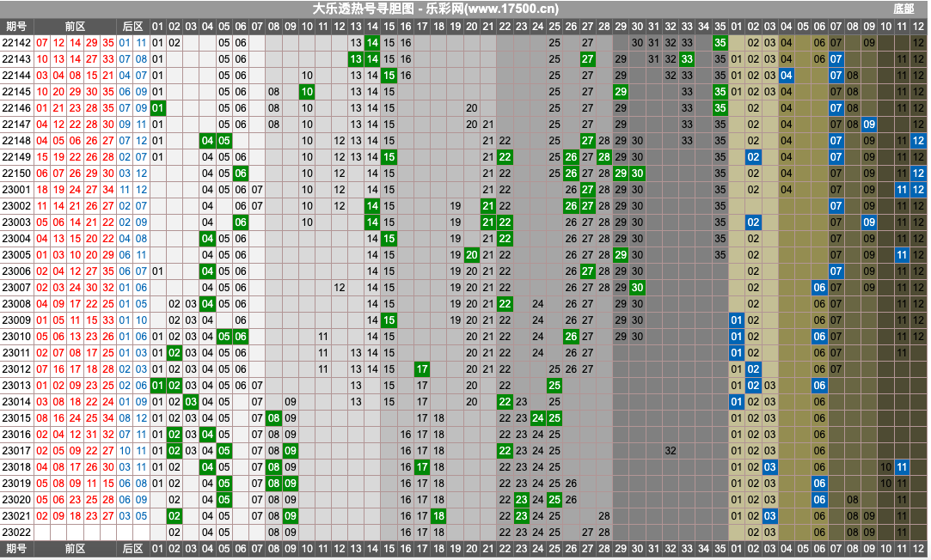Click green highlighted 02 in row 23011
The height and width of the screenshot is (560, 931).
[174, 353]
